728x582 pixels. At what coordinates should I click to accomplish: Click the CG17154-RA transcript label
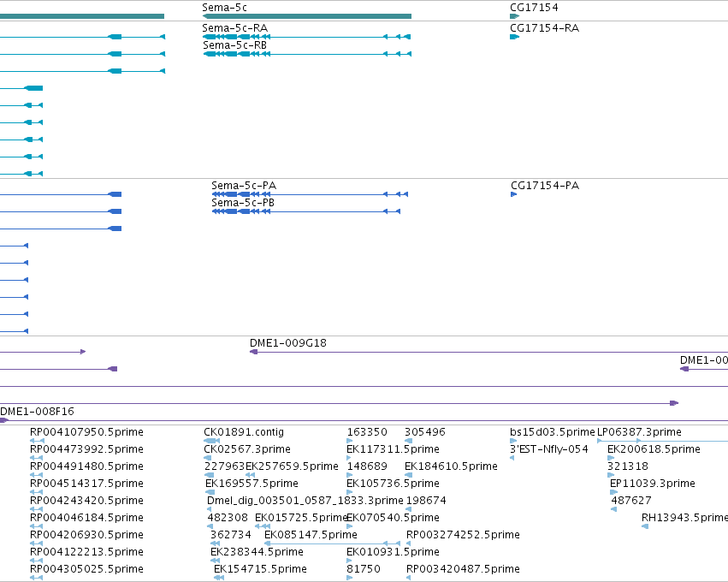click(544, 28)
